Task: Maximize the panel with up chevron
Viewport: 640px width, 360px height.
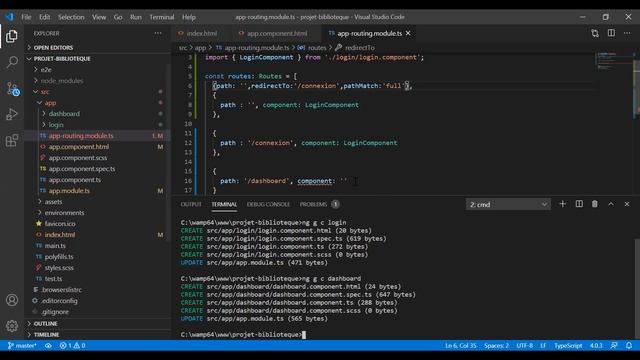Action: (611, 204)
